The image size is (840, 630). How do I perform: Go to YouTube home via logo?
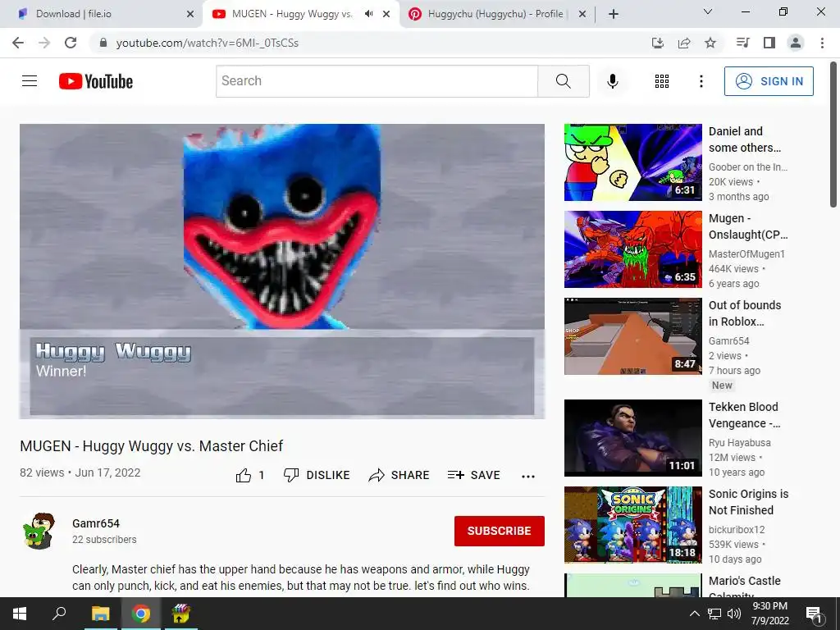coord(96,81)
